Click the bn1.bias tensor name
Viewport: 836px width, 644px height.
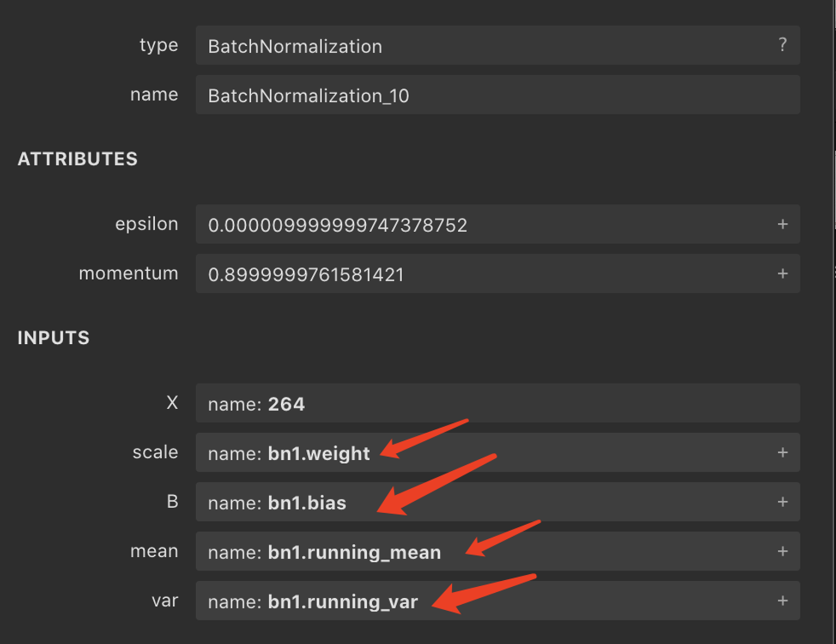click(307, 503)
